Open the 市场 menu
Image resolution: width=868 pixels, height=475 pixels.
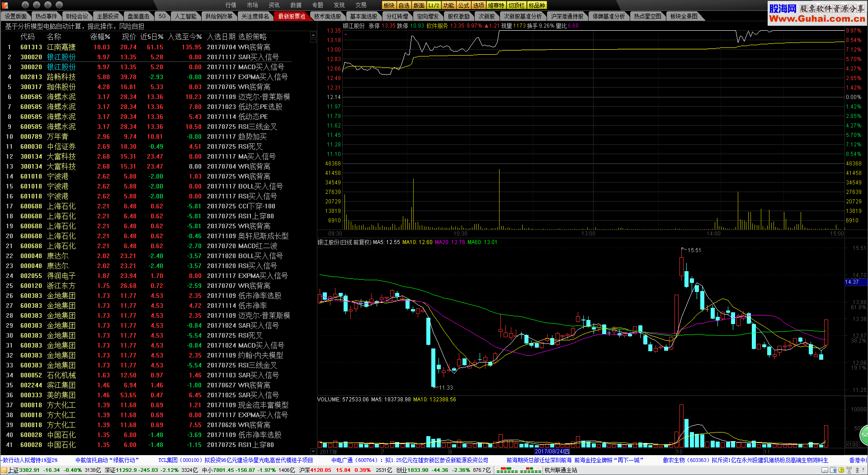click(x=252, y=5)
